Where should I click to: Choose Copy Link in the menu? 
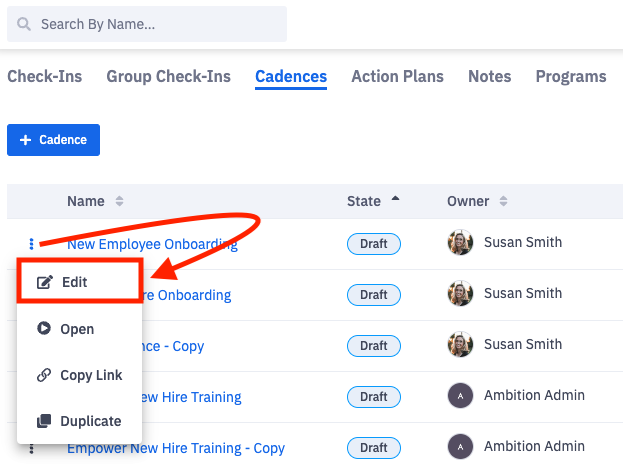(x=91, y=375)
